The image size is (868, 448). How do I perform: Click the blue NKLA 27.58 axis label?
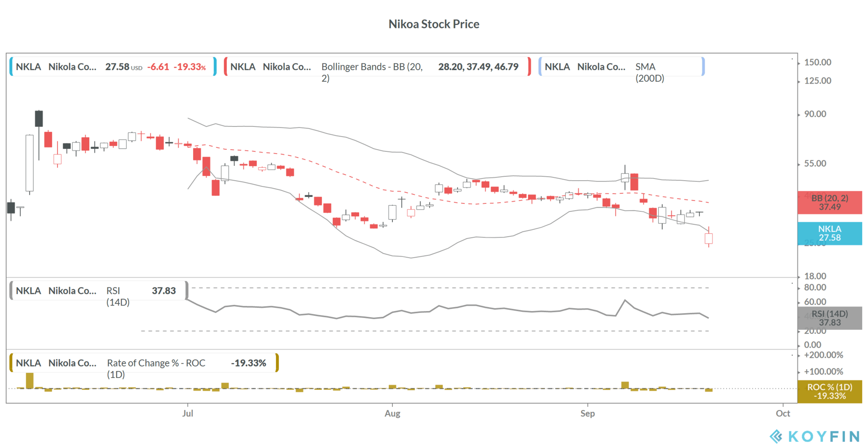tap(829, 233)
